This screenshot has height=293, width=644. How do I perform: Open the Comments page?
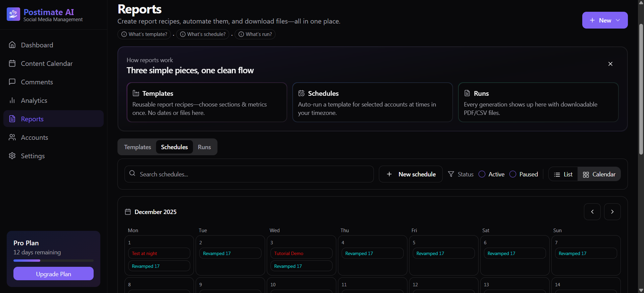53,82
